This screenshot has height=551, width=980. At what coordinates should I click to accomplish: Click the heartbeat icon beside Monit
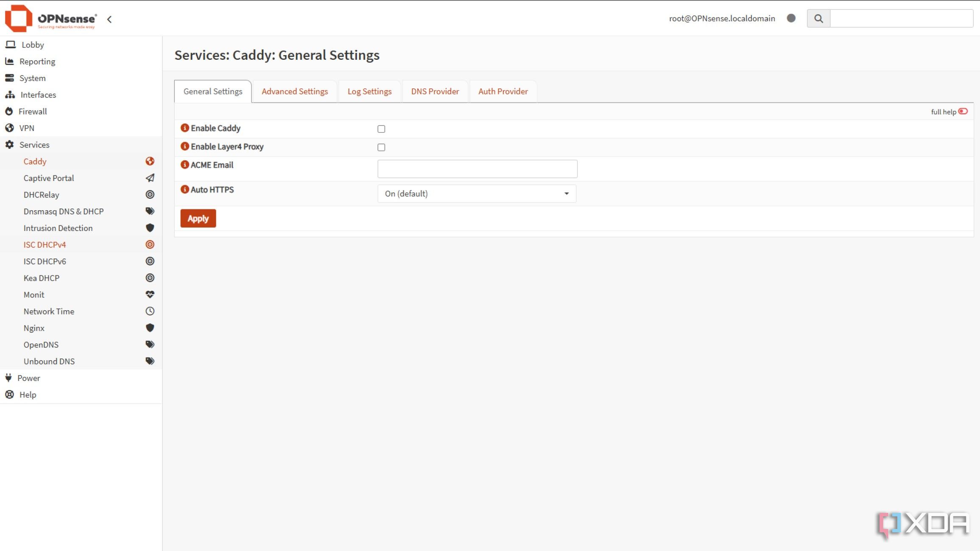(x=150, y=294)
